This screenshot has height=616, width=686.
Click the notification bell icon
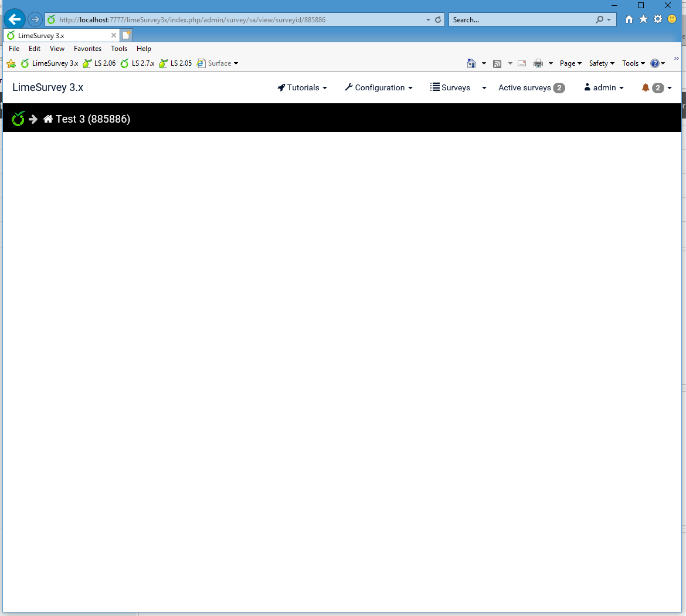pyautogui.click(x=646, y=87)
